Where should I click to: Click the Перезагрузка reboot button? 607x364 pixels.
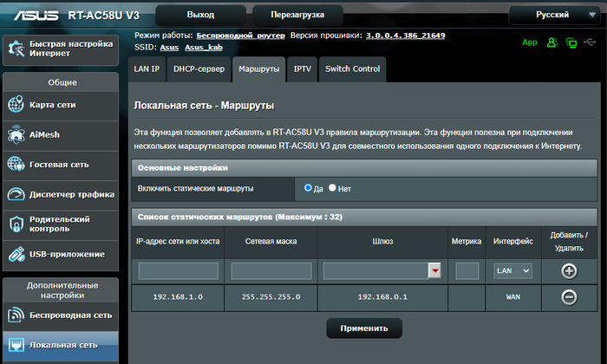(297, 15)
